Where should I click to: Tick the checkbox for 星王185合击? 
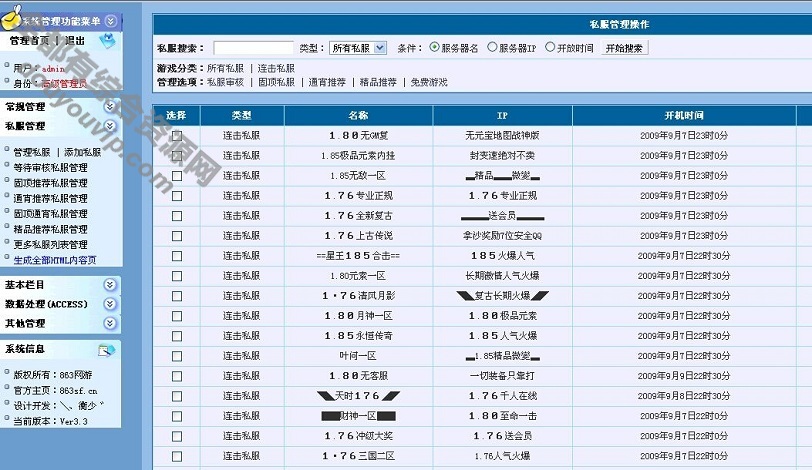coord(177,256)
